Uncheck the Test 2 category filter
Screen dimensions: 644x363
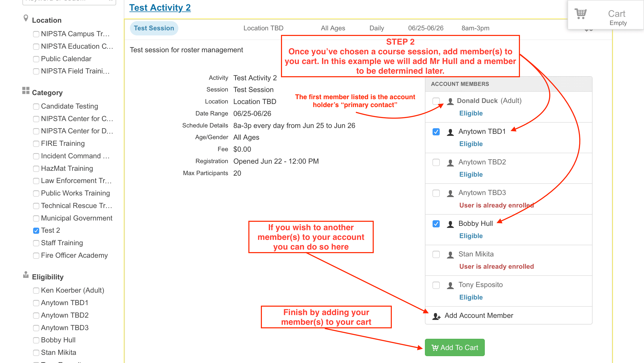[x=36, y=231]
